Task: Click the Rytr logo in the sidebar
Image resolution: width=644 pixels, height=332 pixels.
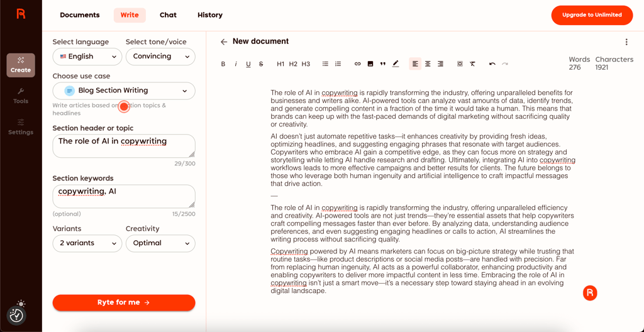Action: point(21,14)
